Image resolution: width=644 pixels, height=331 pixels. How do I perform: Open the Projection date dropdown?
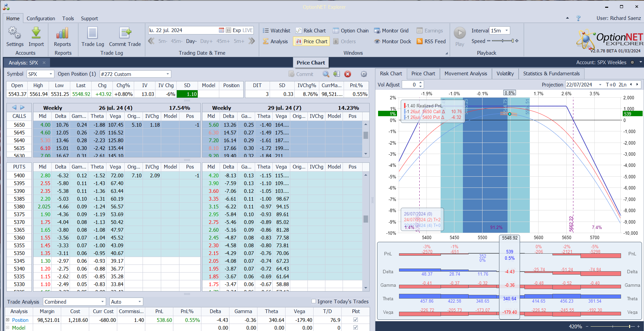[x=600, y=85]
